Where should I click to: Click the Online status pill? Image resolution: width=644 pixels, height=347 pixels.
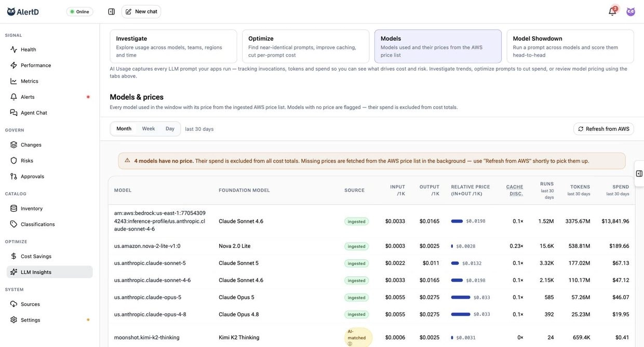(x=79, y=11)
